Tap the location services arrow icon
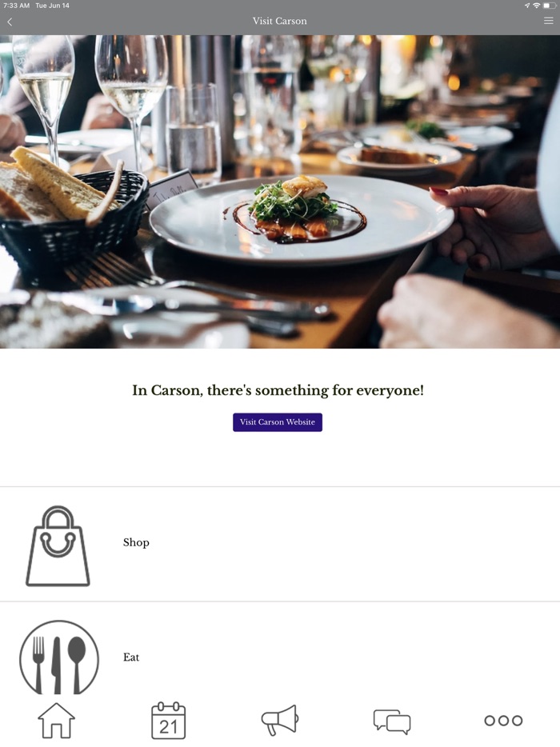560x747 pixels. (527, 6)
